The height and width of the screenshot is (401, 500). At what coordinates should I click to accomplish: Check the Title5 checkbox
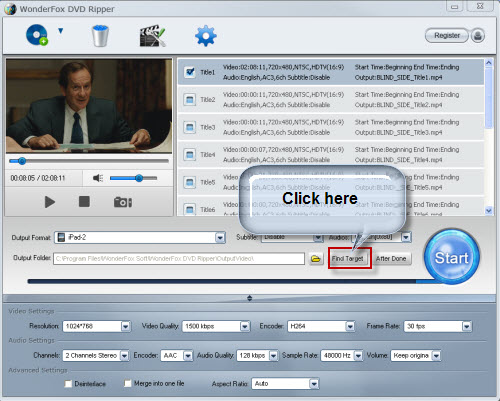[190, 182]
